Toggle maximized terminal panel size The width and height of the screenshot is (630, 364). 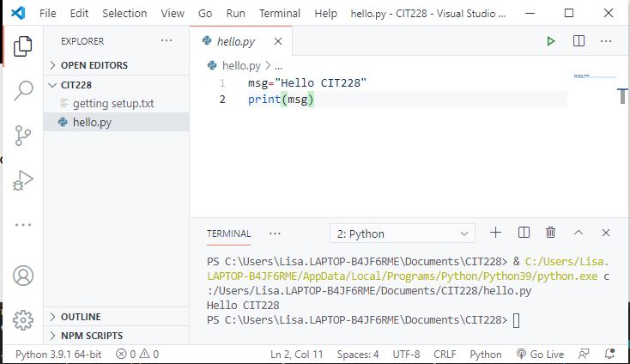pyautogui.click(x=579, y=233)
